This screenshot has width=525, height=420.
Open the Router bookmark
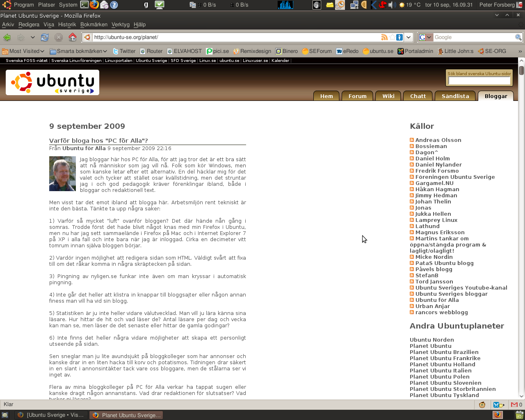coord(151,51)
